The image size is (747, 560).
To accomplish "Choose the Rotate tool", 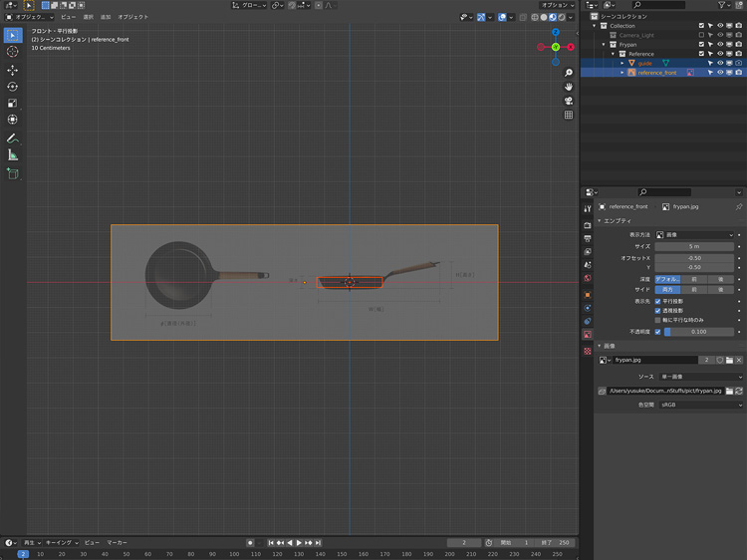I will tap(13, 87).
